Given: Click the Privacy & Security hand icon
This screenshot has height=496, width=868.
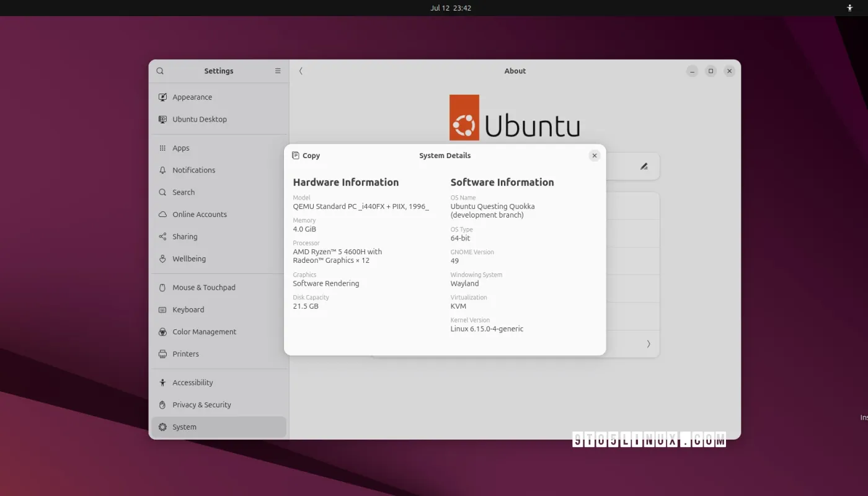Looking at the screenshot, I should pyautogui.click(x=162, y=405).
